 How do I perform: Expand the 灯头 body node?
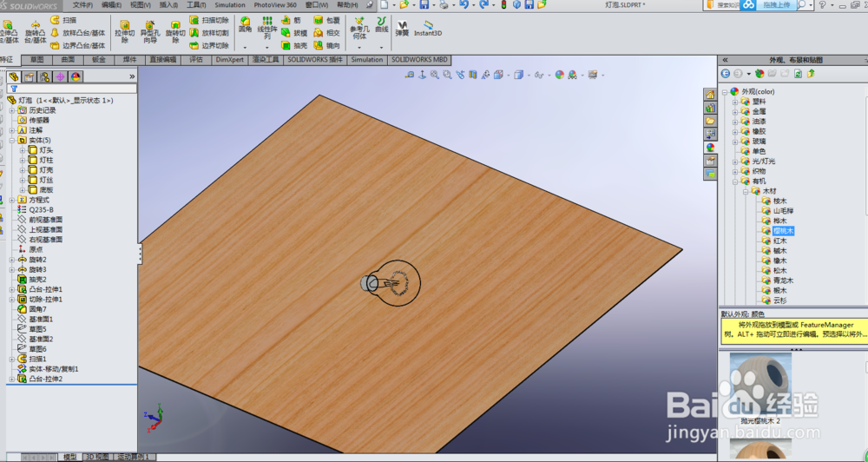pyautogui.click(x=23, y=150)
